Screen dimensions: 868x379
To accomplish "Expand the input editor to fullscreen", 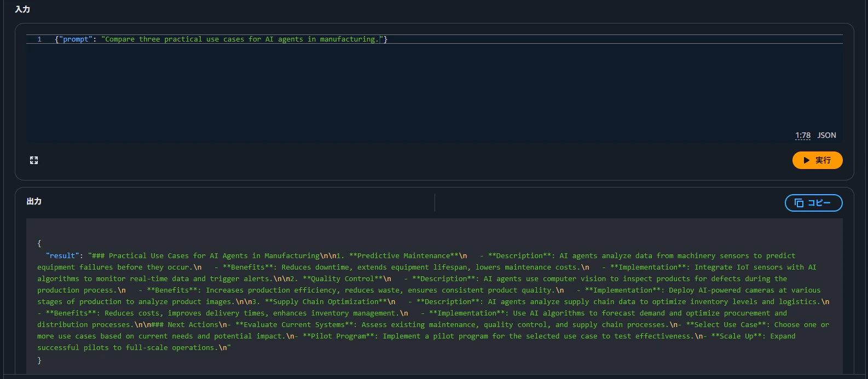I will pos(34,160).
